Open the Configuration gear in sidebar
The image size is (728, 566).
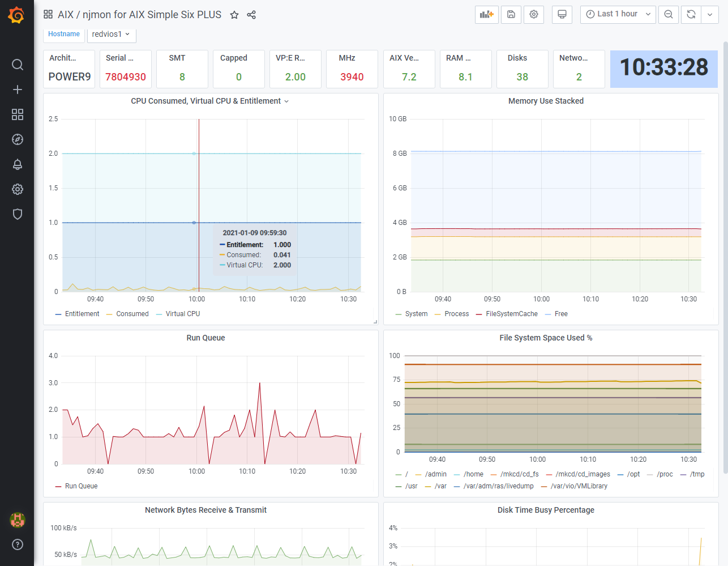(18, 189)
